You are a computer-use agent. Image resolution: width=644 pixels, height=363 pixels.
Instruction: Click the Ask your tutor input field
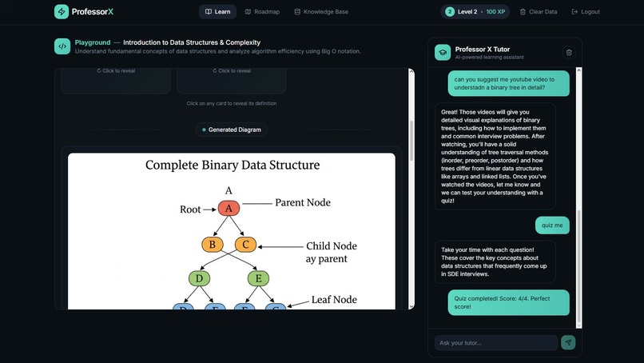click(495, 342)
